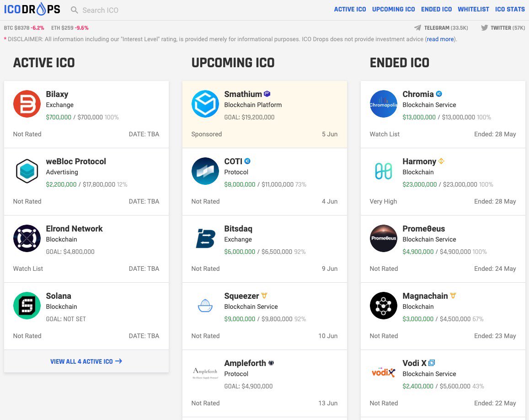Click the search magnifier icon

(74, 10)
